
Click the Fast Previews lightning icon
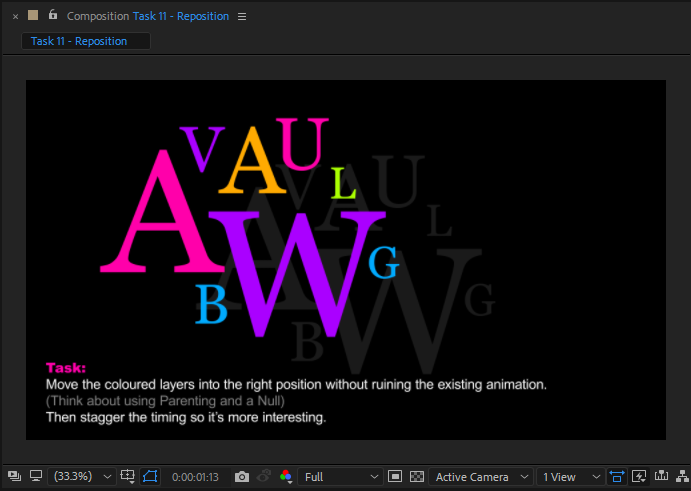tap(639, 476)
